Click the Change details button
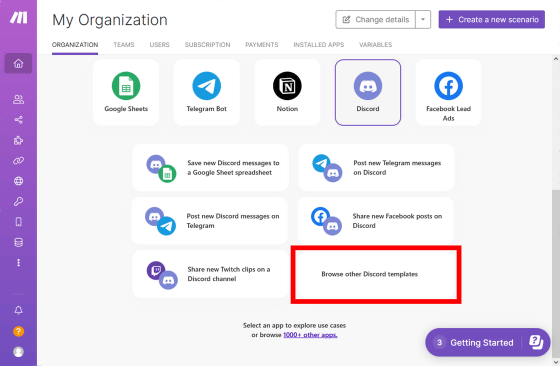 375,19
